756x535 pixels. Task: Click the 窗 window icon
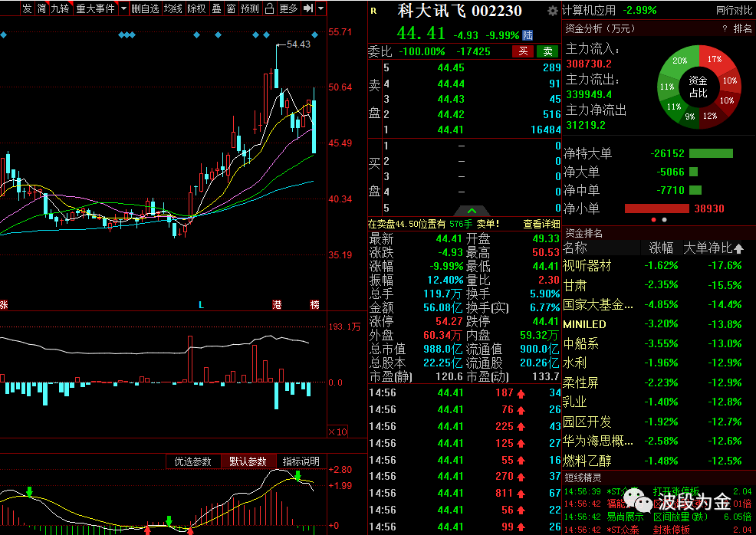coord(231,8)
